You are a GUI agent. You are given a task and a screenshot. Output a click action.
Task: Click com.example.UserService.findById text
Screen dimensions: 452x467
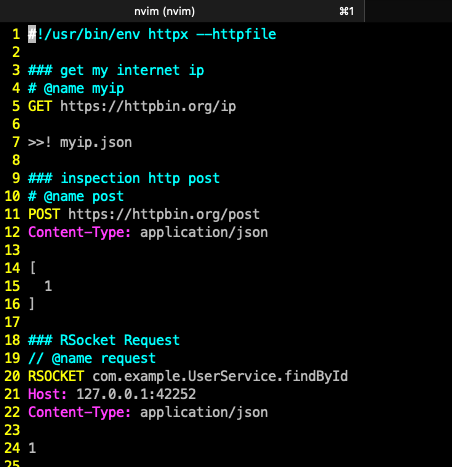click(220, 376)
